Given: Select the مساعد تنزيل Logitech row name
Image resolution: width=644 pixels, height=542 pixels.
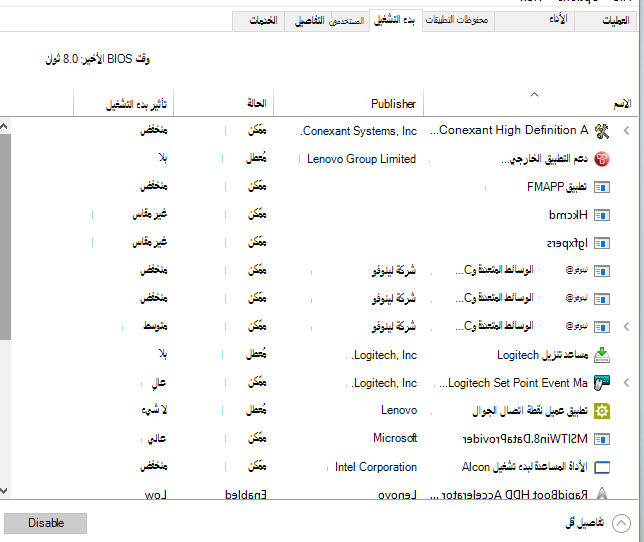Looking at the screenshot, I should point(543,355).
